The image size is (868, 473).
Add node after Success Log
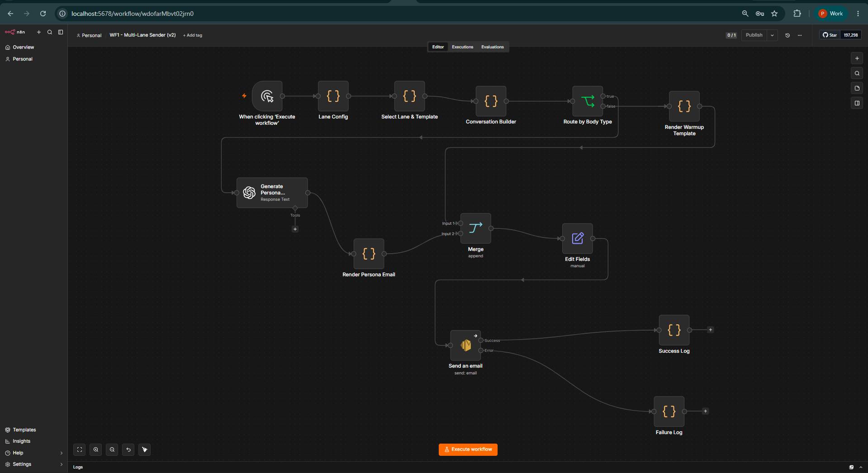click(711, 330)
